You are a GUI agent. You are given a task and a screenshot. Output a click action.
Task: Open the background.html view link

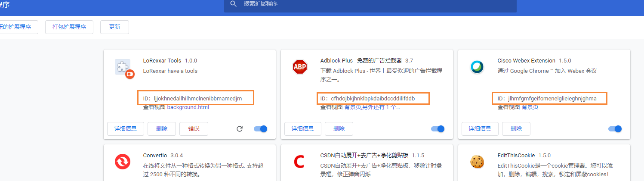(188, 107)
